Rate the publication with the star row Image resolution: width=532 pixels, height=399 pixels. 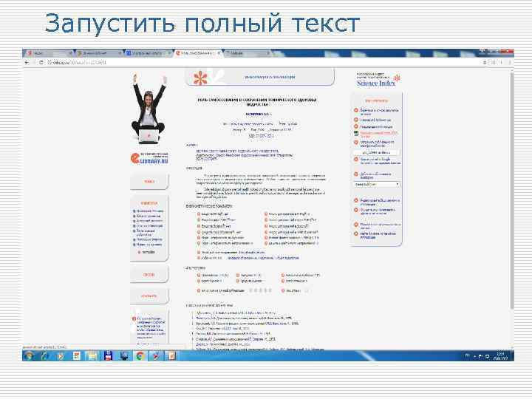pyautogui.click(x=260, y=290)
